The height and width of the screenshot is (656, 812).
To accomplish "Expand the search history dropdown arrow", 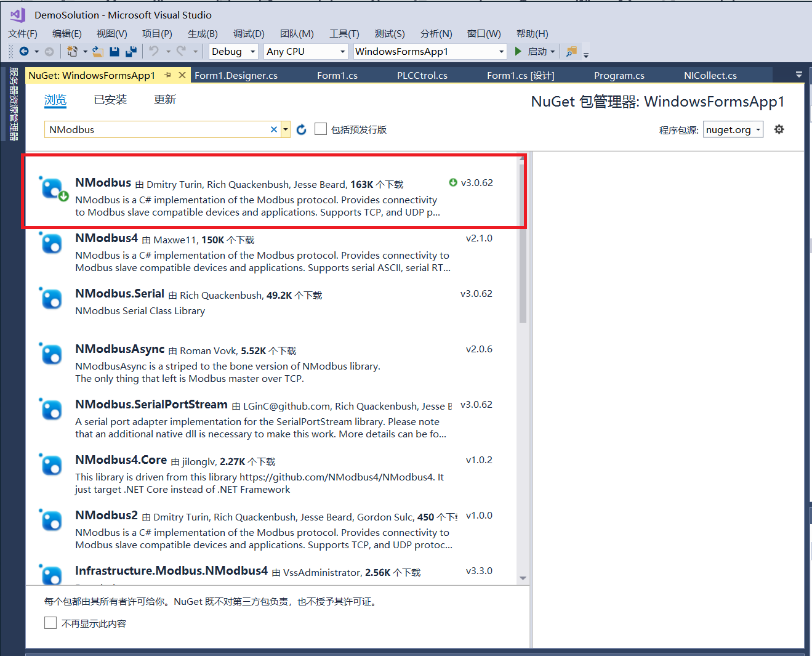I will 286,129.
